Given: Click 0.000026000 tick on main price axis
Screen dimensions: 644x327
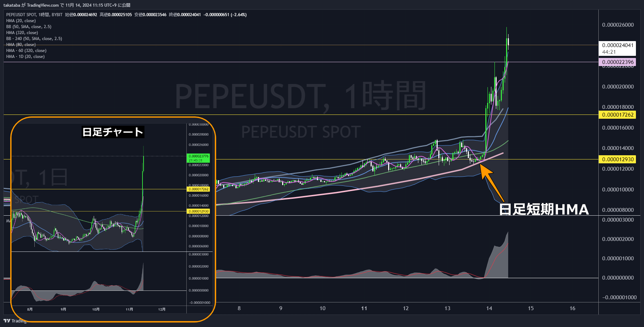Looking at the screenshot, I should 618,25.
